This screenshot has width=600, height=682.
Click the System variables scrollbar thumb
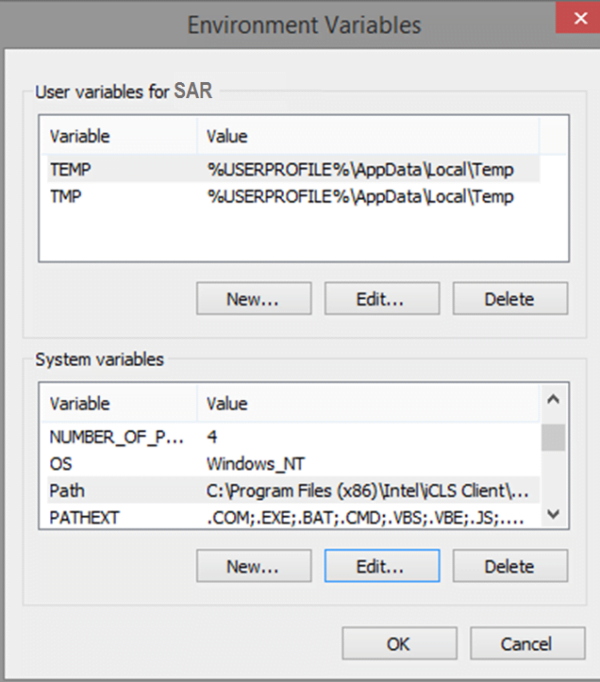tap(554, 438)
